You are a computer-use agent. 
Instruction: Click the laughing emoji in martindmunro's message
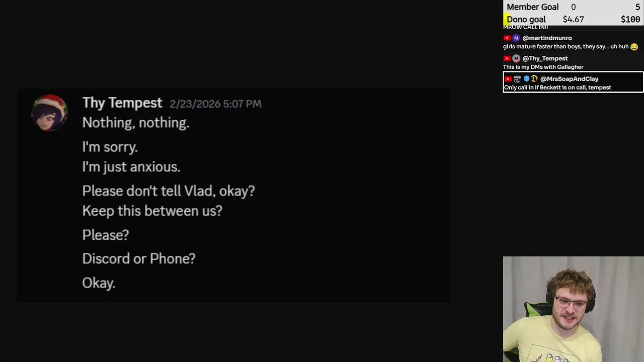tap(634, 47)
